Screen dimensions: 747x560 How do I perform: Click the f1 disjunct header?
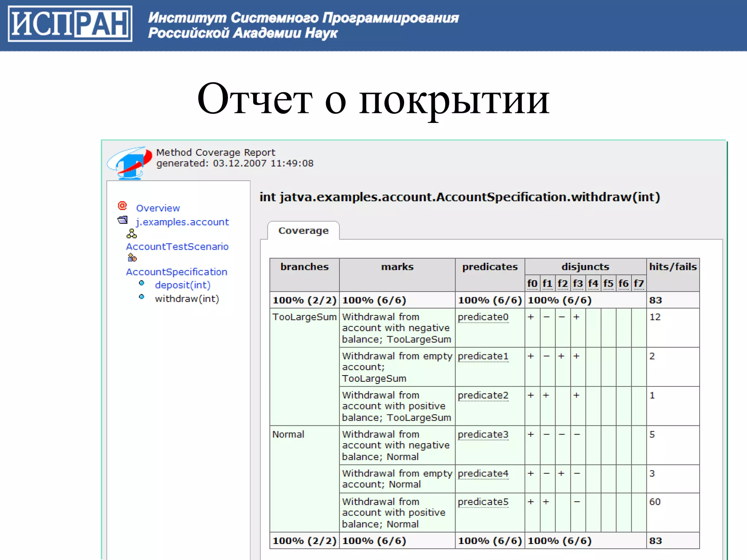(x=547, y=283)
